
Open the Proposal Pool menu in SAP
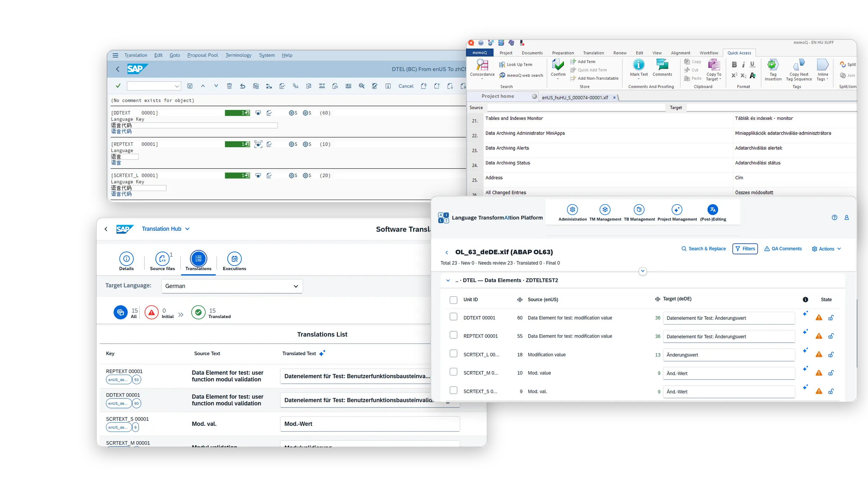point(202,55)
